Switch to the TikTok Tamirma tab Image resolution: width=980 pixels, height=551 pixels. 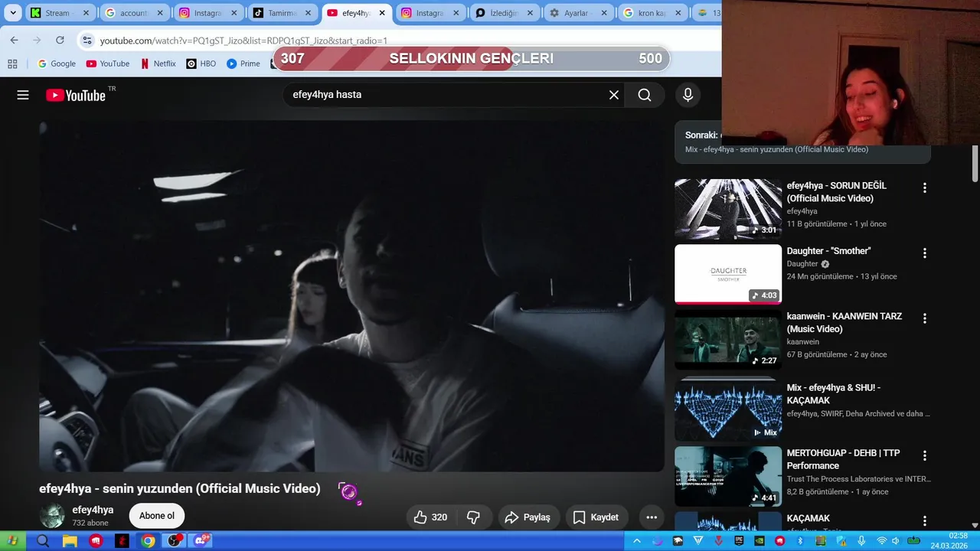(280, 13)
